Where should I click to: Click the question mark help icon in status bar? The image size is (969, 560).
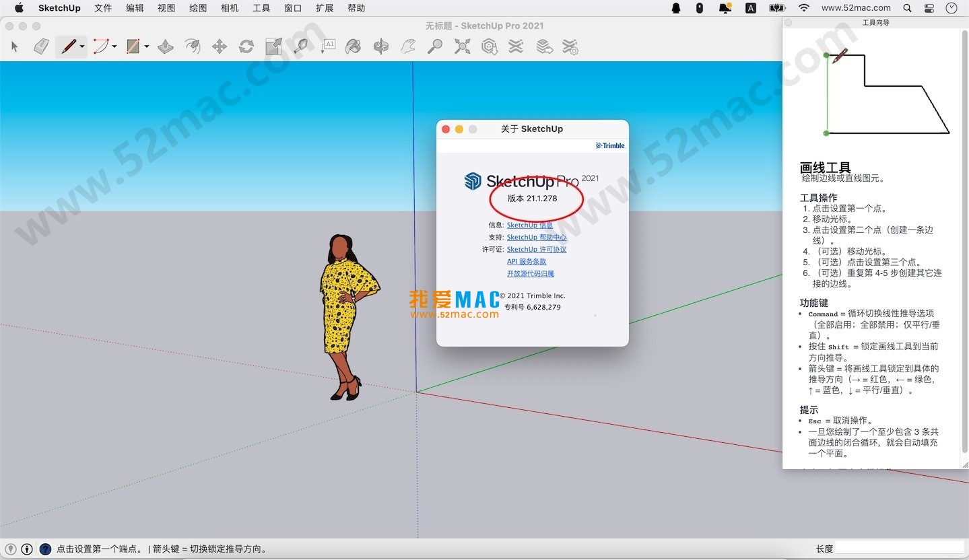point(45,549)
